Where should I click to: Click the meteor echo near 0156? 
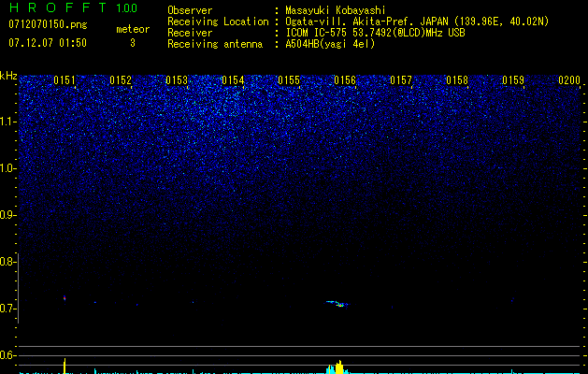[337, 304]
